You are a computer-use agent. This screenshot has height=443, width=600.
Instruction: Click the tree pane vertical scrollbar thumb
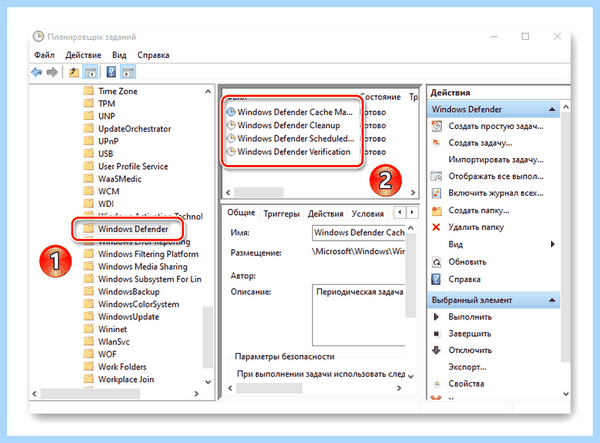(208, 337)
